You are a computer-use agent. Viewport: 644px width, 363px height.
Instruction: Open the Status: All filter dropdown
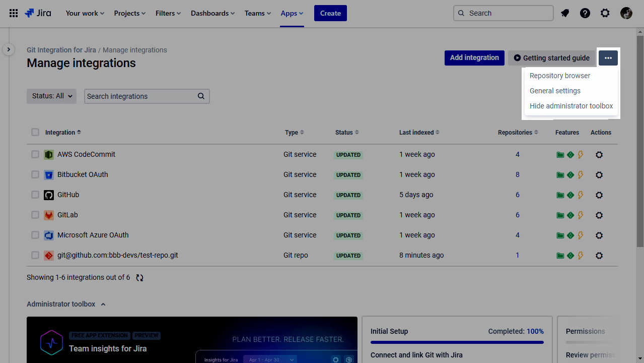(x=51, y=96)
